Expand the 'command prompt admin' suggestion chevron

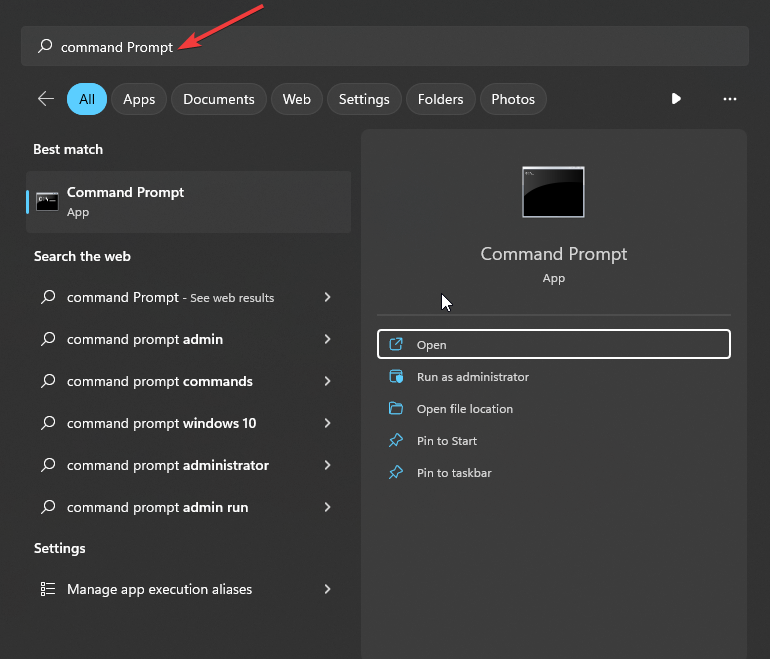(x=327, y=340)
